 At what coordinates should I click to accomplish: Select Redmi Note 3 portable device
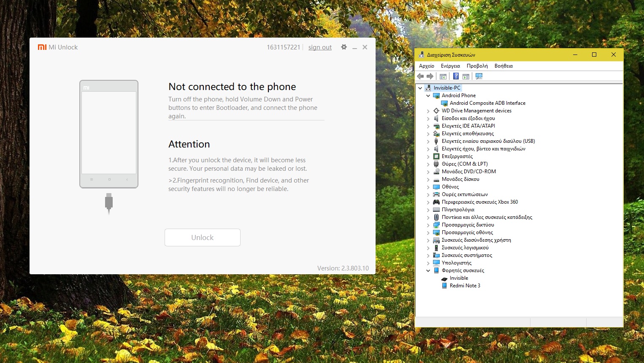pos(465,286)
